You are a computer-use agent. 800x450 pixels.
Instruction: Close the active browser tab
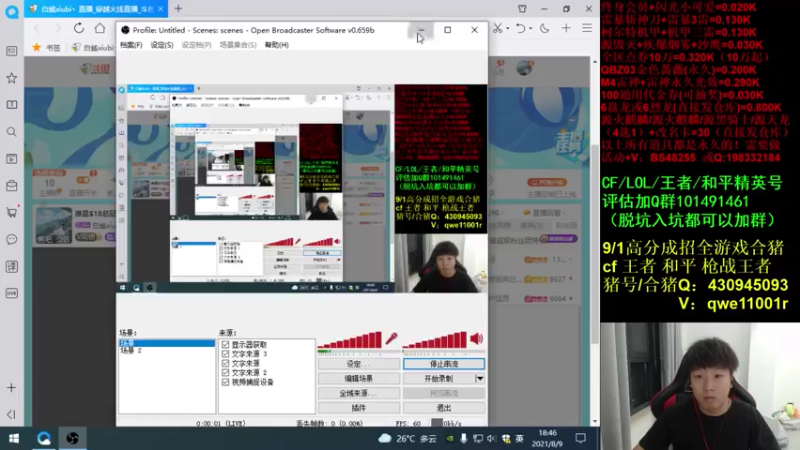point(160,9)
